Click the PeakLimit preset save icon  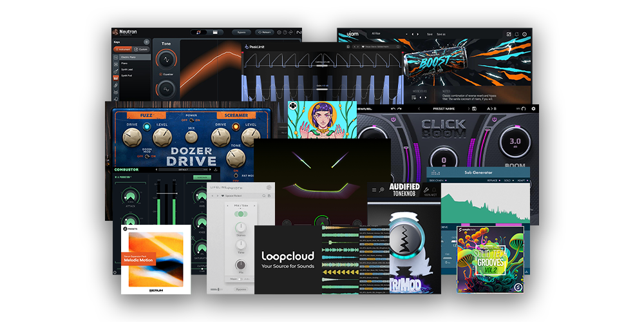348,46
